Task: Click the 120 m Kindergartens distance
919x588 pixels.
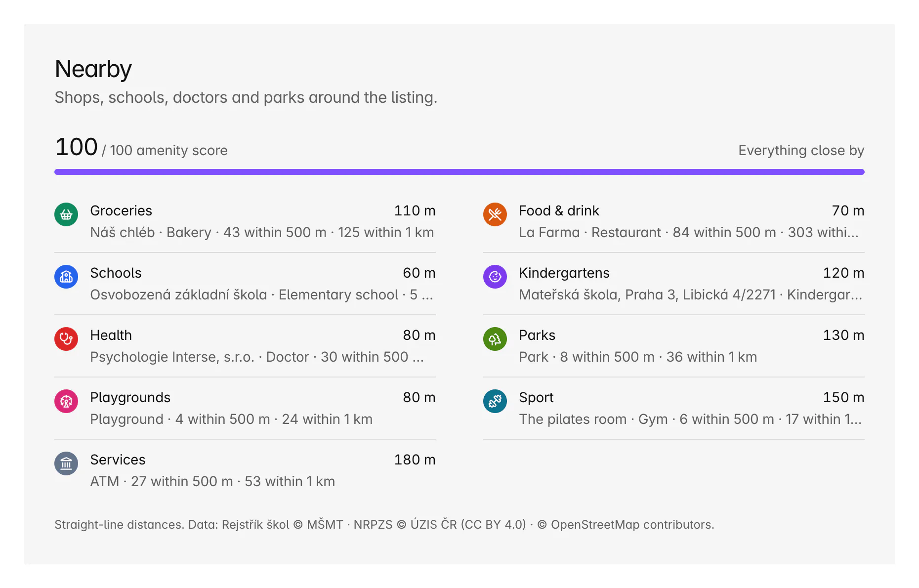Action: [843, 273]
